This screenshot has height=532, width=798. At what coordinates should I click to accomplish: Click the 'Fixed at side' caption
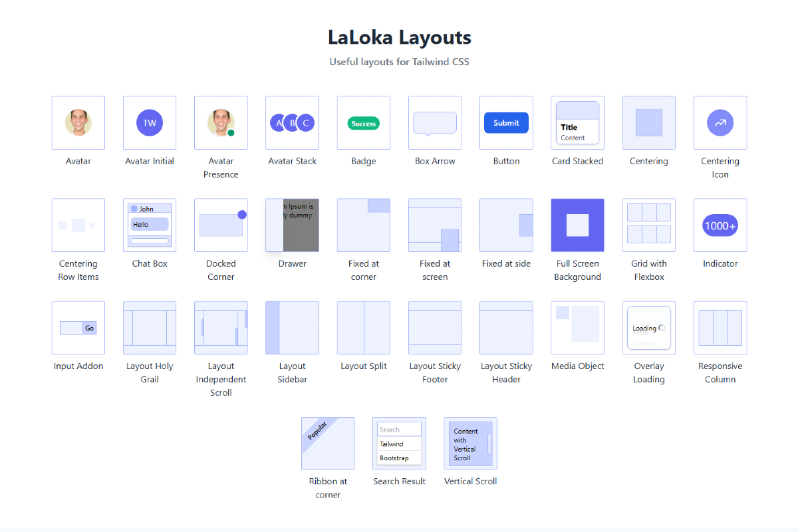(506, 263)
